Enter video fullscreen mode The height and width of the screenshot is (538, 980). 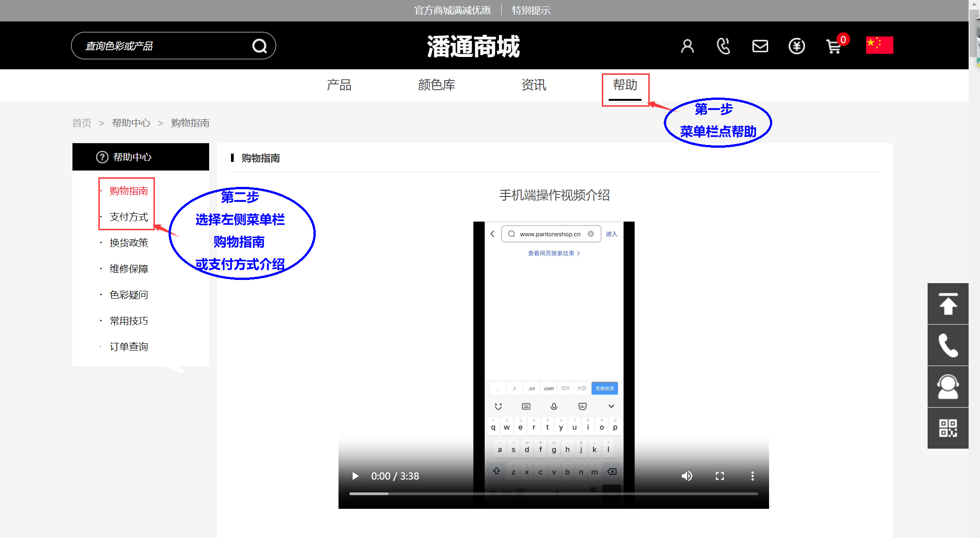coord(720,476)
